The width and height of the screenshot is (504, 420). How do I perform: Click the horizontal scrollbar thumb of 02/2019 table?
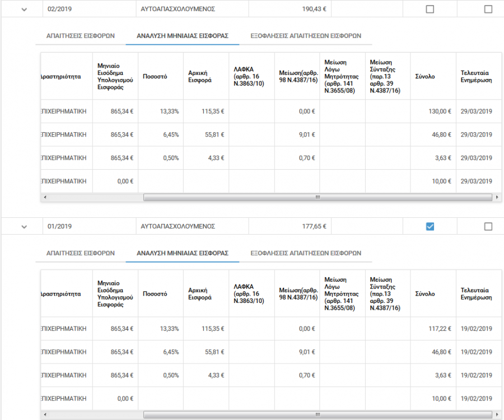pos(316,197)
